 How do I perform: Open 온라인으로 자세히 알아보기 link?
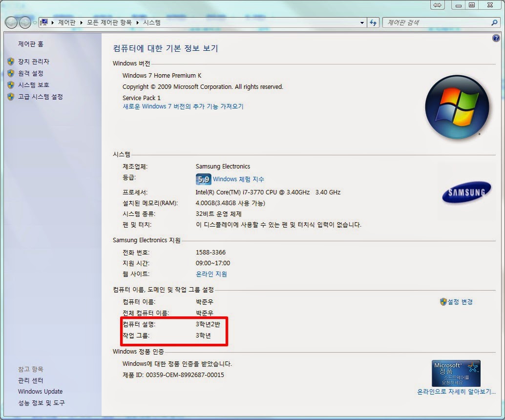click(x=456, y=392)
